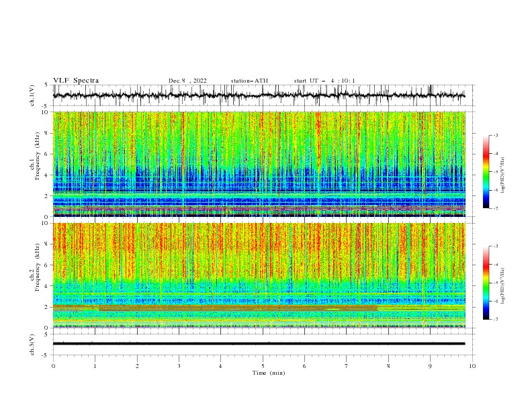The width and height of the screenshot is (532, 411).
Task: Click the time axis tick label "7"
Action: coord(347,366)
